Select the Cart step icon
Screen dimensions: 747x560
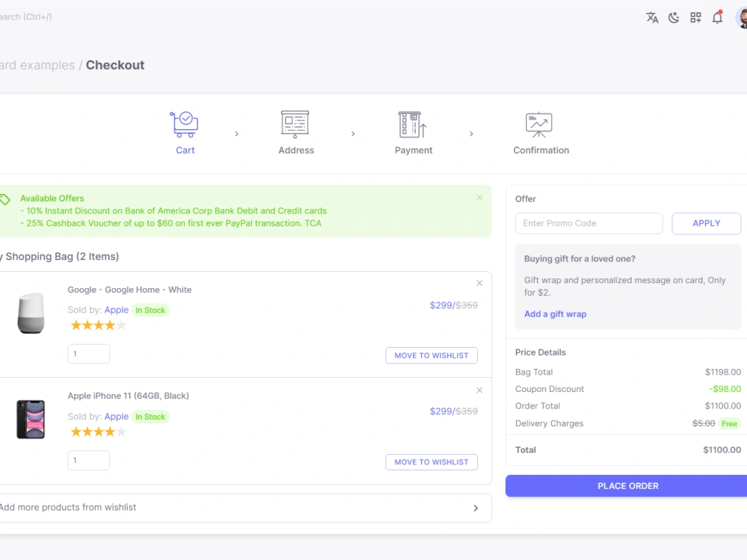pyautogui.click(x=185, y=124)
